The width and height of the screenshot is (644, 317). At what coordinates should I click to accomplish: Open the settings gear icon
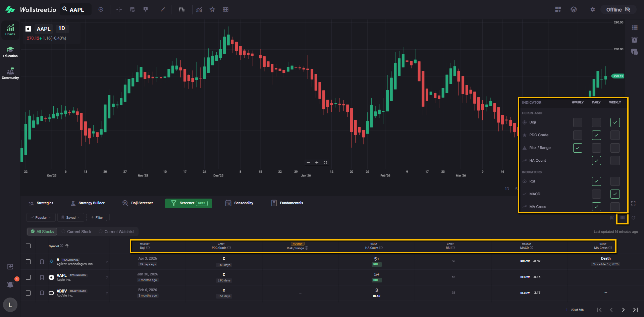pyautogui.click(x=593, y=9)
